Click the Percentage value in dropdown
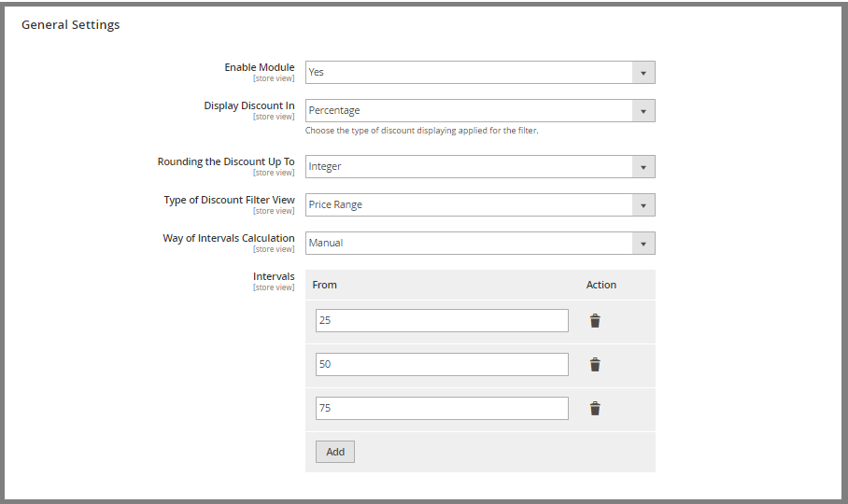The image size is (848, 504). [x=334, y=110]
